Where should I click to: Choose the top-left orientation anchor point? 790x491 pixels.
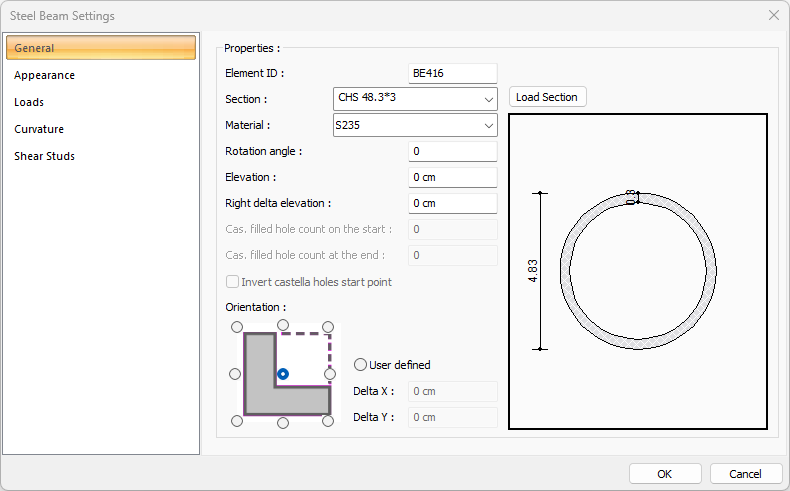point(236,327)
